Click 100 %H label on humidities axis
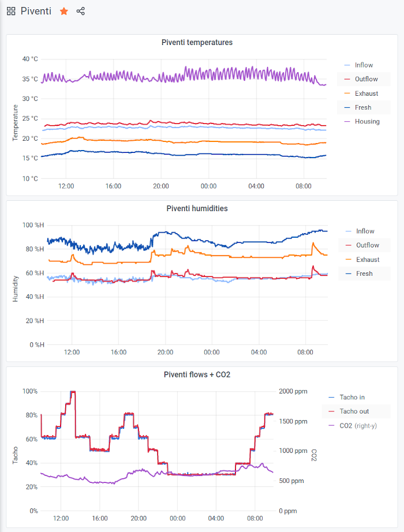404x532 pixels. tap(33, 225)
